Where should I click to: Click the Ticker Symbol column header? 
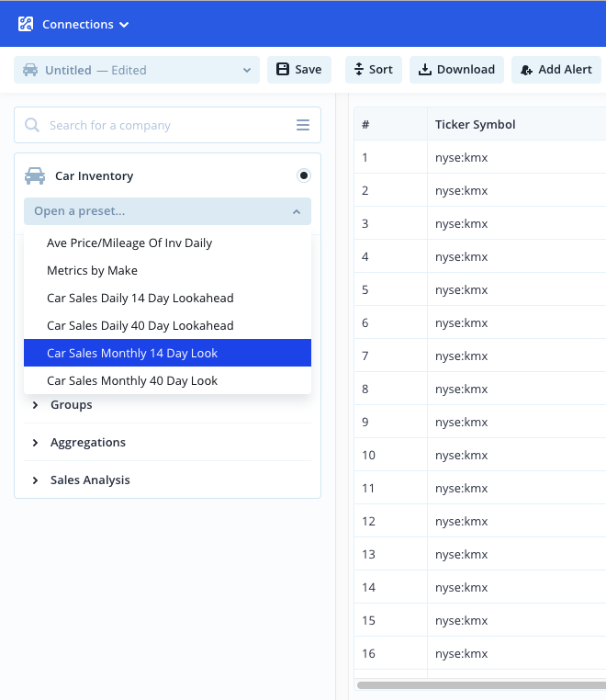[476, 125]
